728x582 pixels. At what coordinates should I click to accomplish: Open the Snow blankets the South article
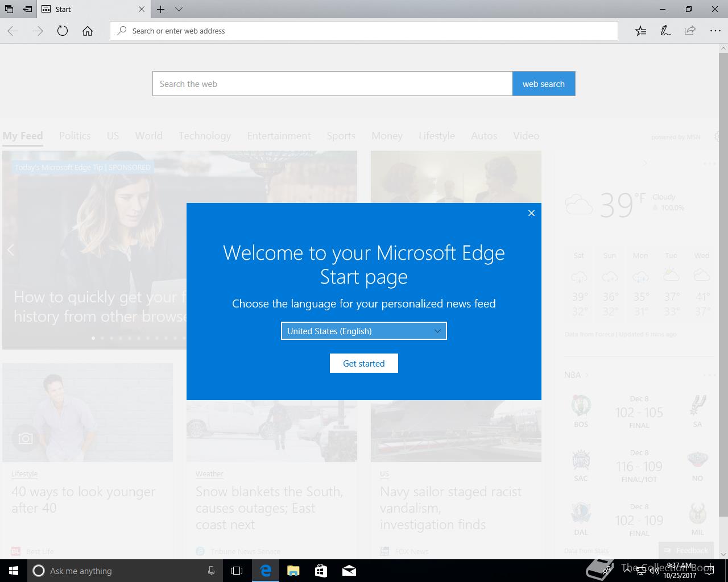[270, 508]
